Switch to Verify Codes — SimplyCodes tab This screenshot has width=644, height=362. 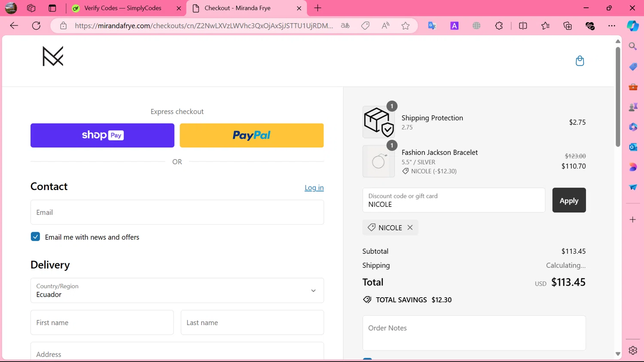(x=123, y=8)
